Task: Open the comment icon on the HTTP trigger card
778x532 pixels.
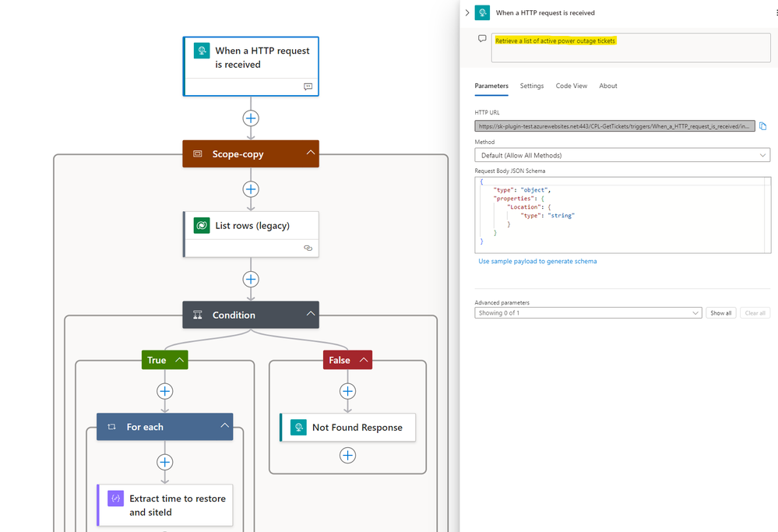Action: click(308, 86)
